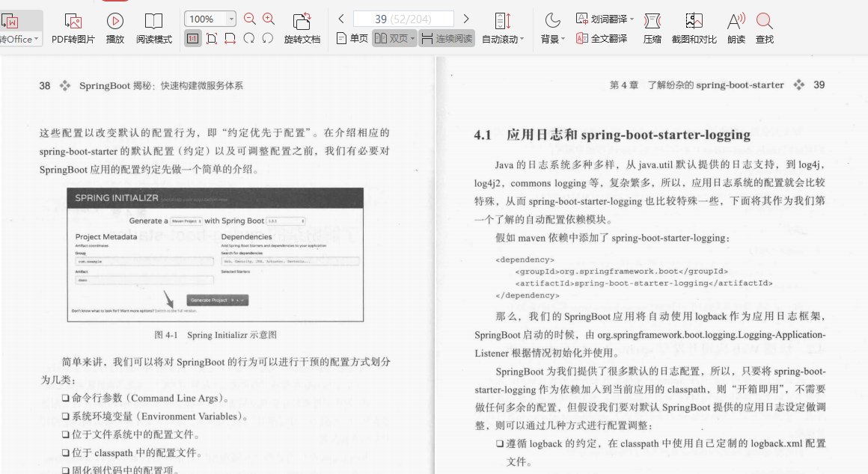
Task: Click bullet 位于 classpath 中的配置文件
Action: (132, 453)
